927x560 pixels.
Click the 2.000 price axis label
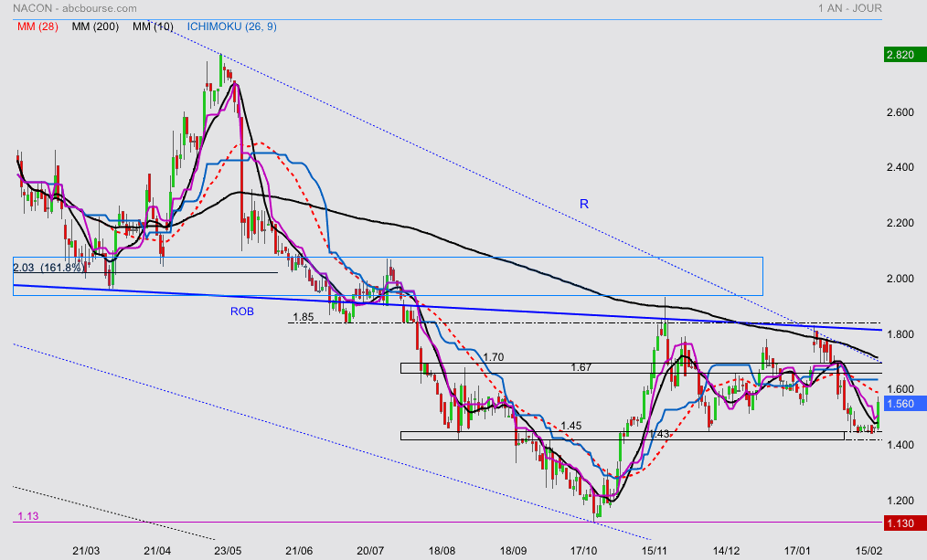pos(900,279)
